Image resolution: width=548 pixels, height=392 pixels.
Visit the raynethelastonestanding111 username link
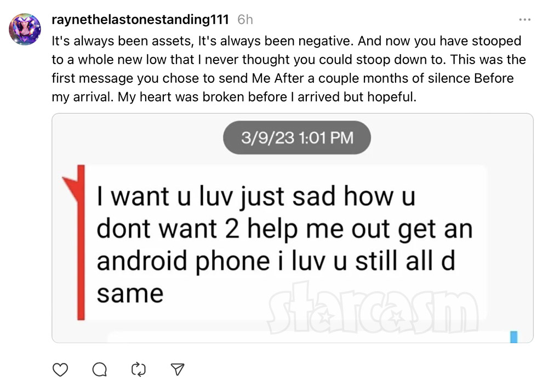click(x=140, y=19)
